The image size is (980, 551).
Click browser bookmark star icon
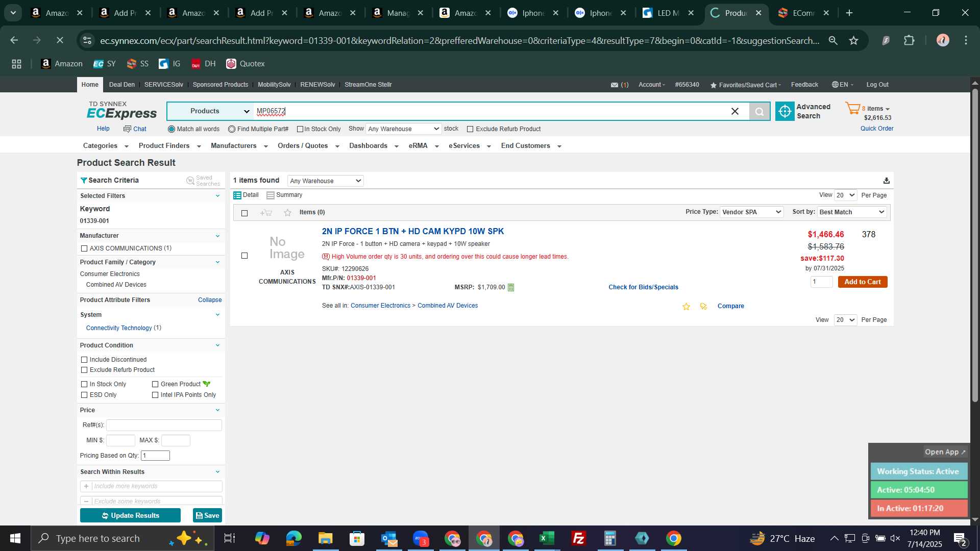(x=853, y=40)
